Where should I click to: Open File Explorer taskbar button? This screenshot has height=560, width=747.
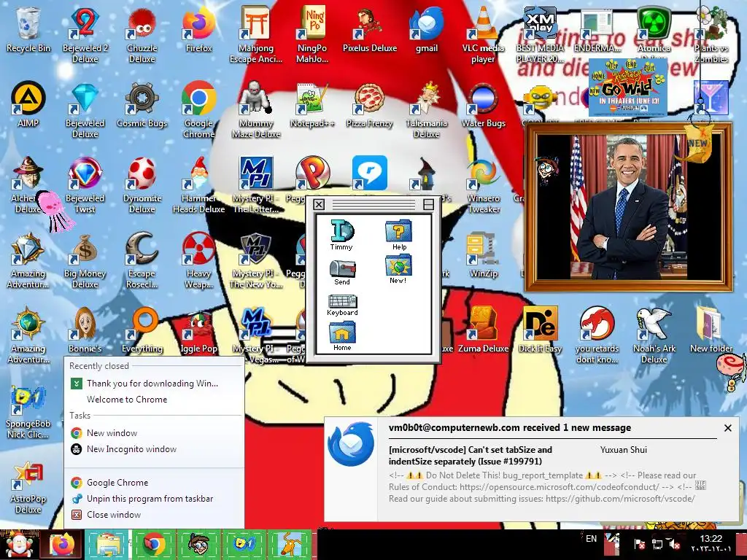pos(108,545)
